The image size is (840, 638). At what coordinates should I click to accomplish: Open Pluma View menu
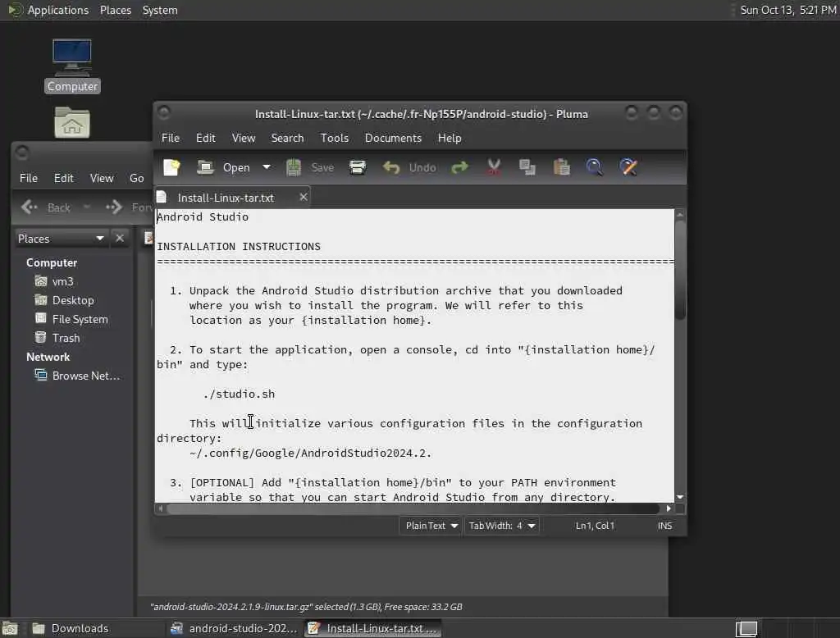click(243, 139)
